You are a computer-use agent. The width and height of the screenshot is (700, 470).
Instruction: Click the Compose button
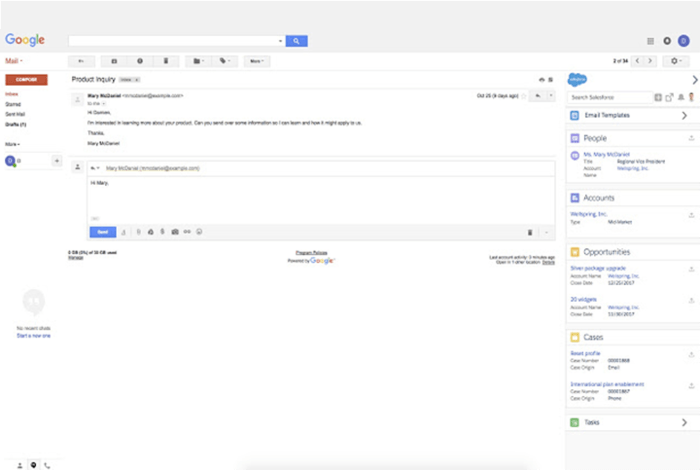26,78
